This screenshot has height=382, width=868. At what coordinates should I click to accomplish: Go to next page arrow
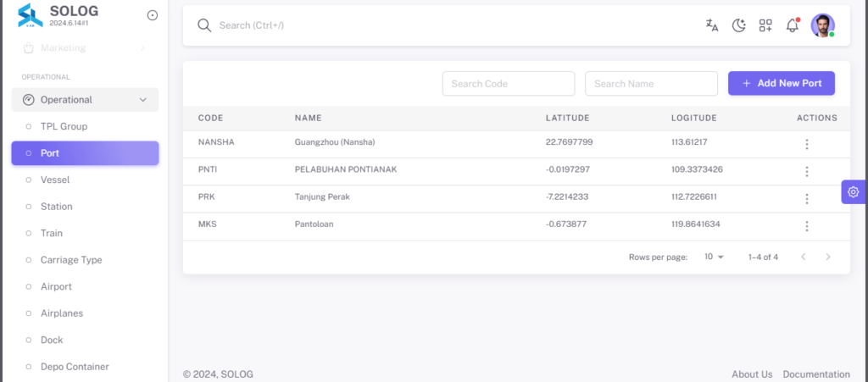[828, 257]
